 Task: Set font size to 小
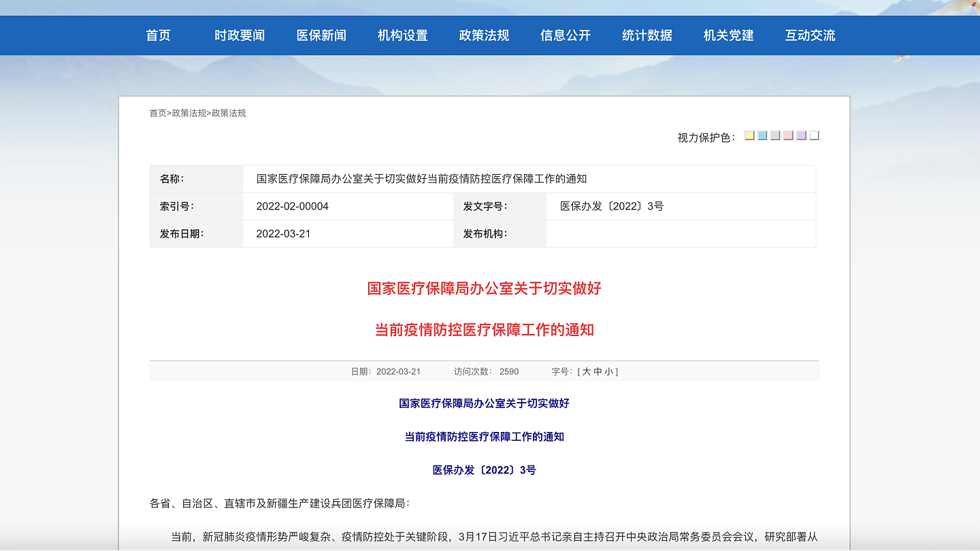(608, 371)
